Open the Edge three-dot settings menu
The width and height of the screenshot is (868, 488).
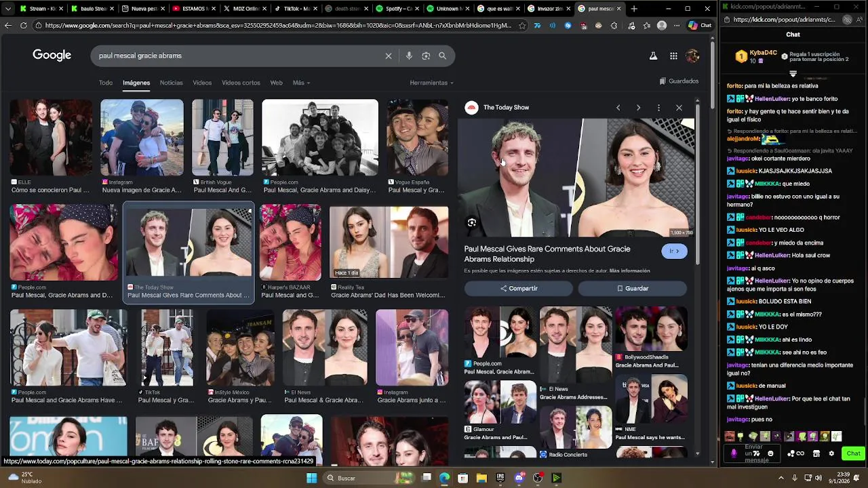(676, 26)
